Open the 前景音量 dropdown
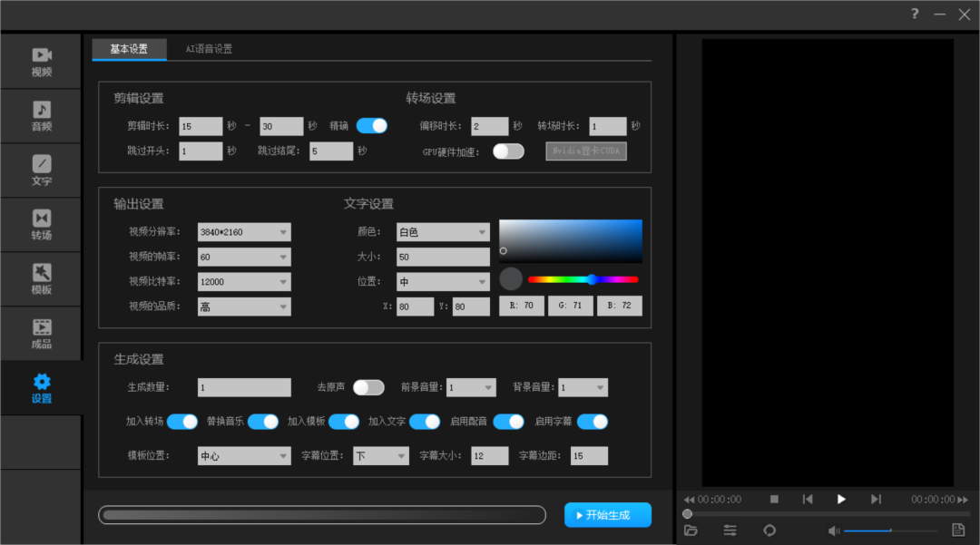Image resolution: width=980 pixels, height=545 pixels. click(x=471, y=387)
